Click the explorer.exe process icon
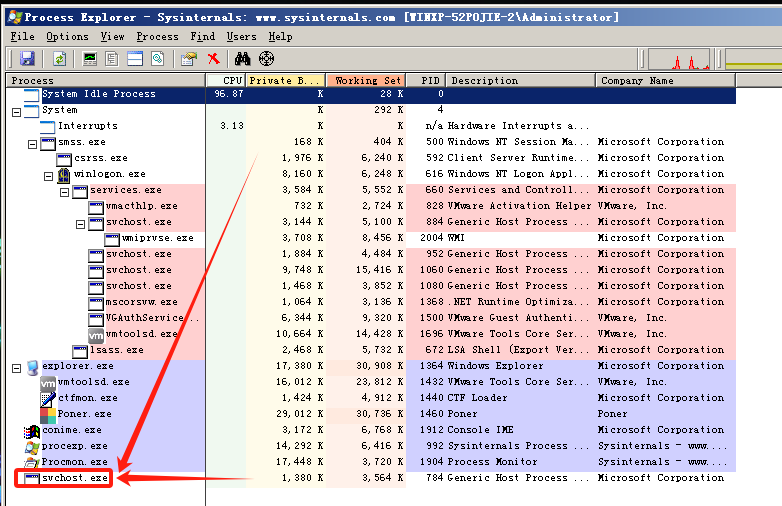This screenshot has width=782, height=506. [32, 367]
